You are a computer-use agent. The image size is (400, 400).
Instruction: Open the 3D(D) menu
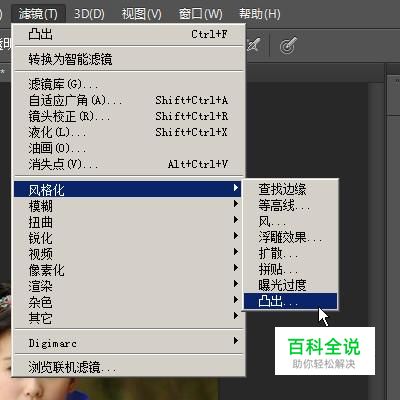89,14
